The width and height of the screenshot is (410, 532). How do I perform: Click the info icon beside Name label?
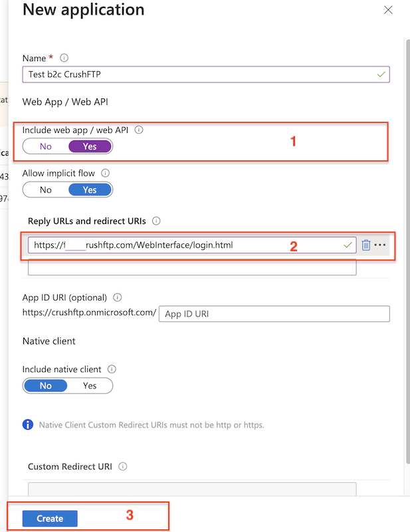click(x=64, y=59)
